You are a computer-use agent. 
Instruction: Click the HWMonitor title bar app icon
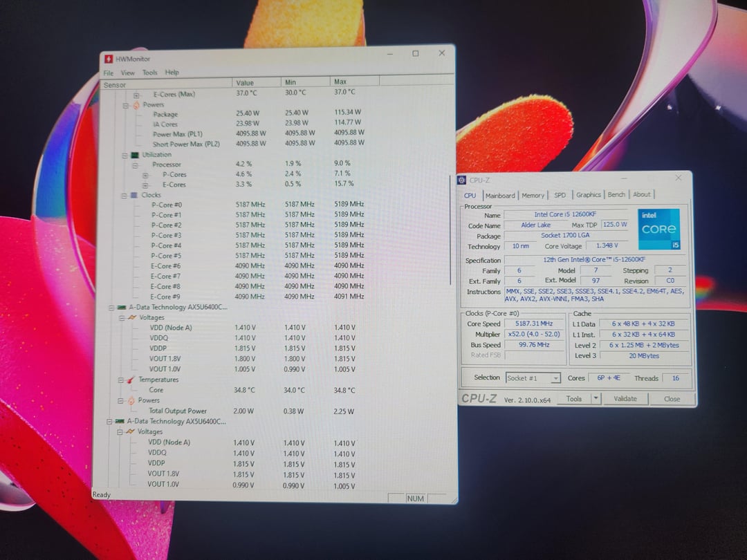(x=109, y=59)
